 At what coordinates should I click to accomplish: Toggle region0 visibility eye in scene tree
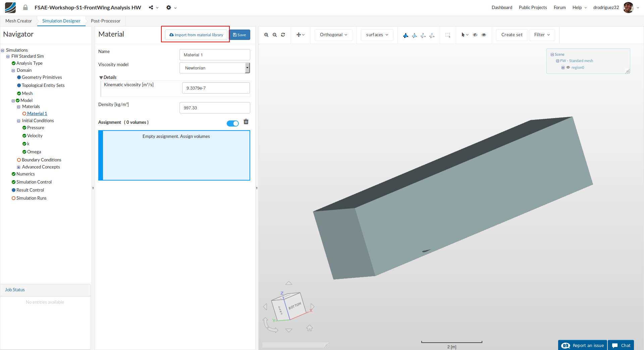[x=568, y=67]
